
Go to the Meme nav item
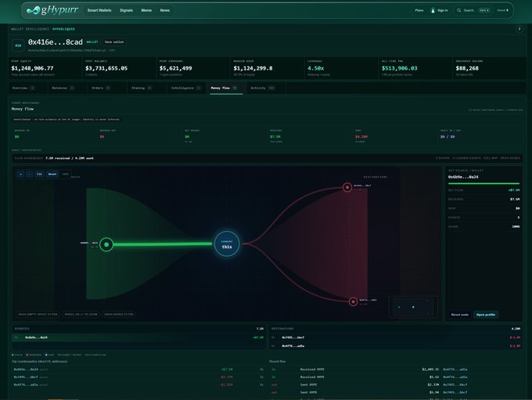146,10
